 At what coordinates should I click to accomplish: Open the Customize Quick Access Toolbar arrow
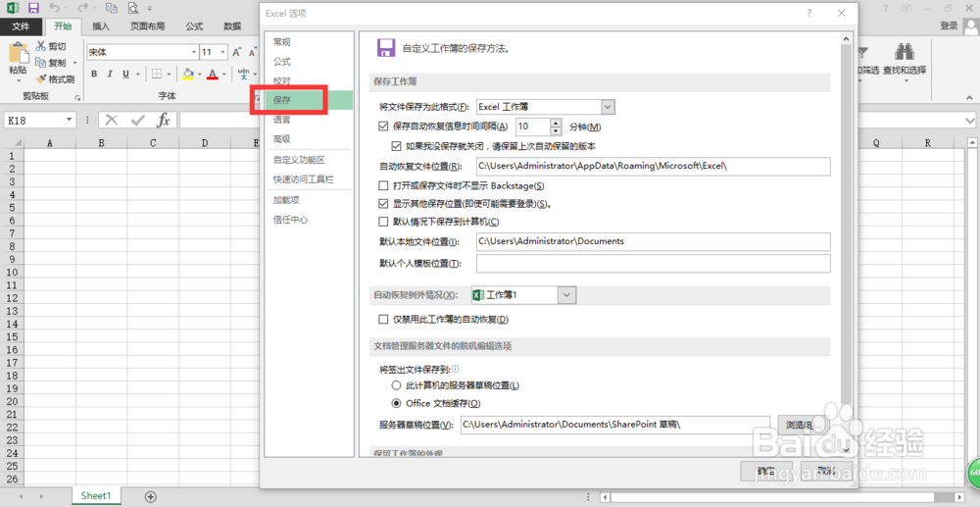(149, 9)
